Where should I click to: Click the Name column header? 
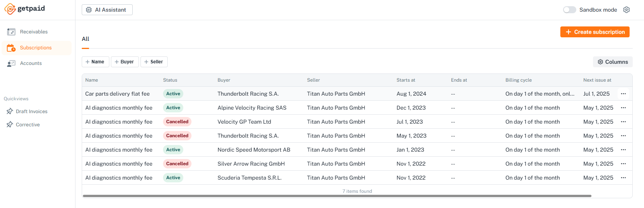point(91,80)
